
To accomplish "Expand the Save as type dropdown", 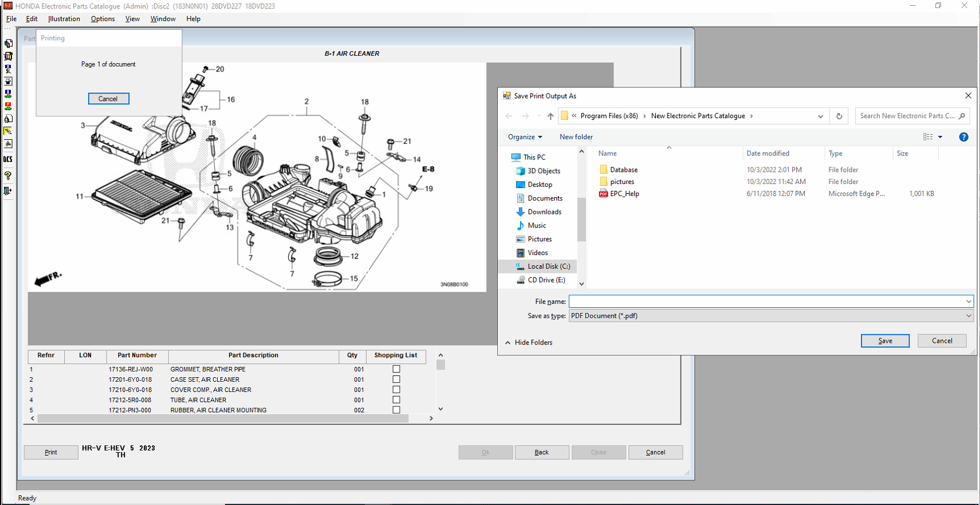I will [968, 316].
